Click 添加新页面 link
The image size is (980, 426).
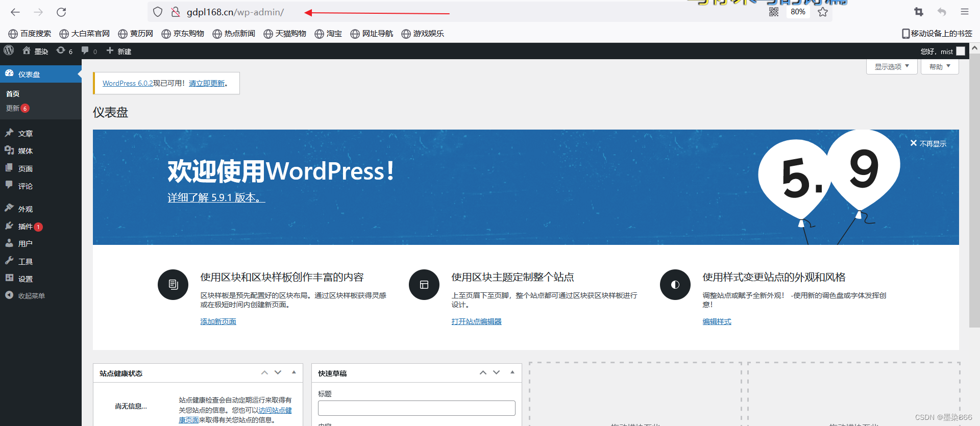218,321
